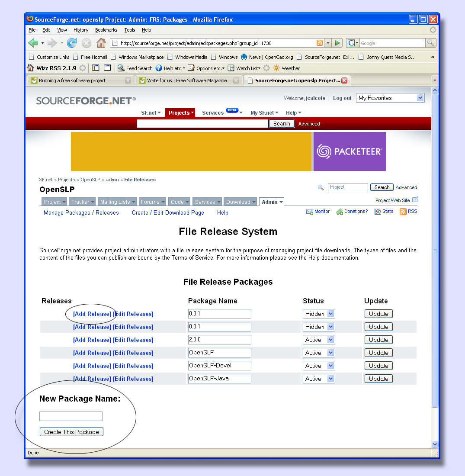Open the Tracker project tab
465x476 pixels.
click(82, 202)
